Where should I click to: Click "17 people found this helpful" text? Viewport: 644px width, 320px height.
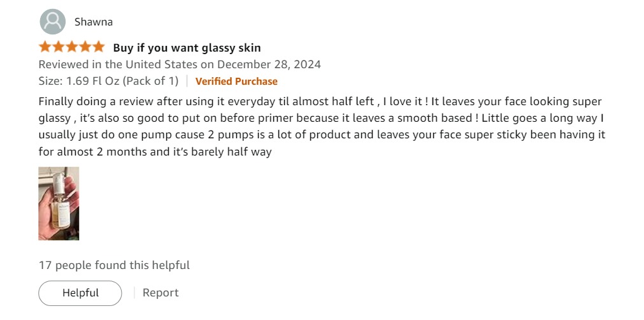pyautogui.click(x=114, y=265)
